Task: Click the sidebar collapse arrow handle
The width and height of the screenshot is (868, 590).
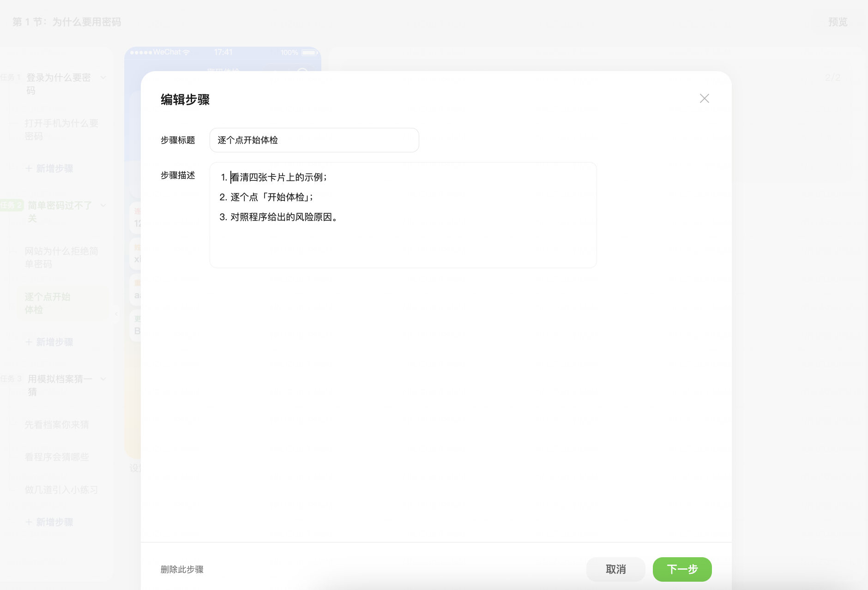Action: (116, 314)
